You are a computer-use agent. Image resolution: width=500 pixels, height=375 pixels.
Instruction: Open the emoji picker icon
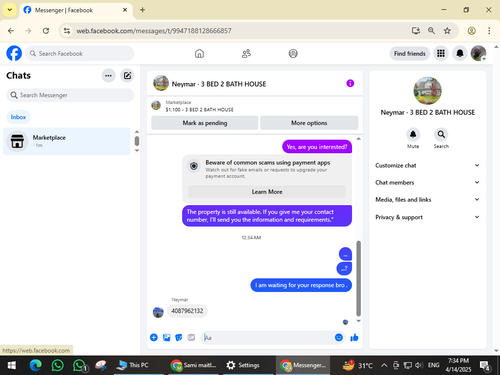tap(339, 337)
